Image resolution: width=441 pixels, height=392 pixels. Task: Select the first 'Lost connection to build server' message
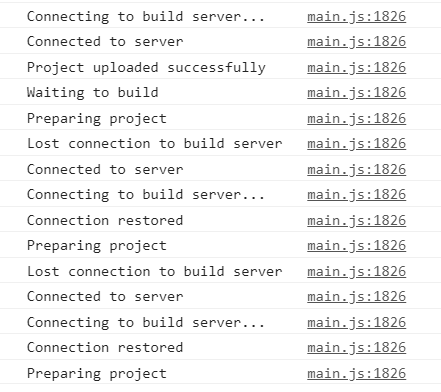[x=155, y=143]
